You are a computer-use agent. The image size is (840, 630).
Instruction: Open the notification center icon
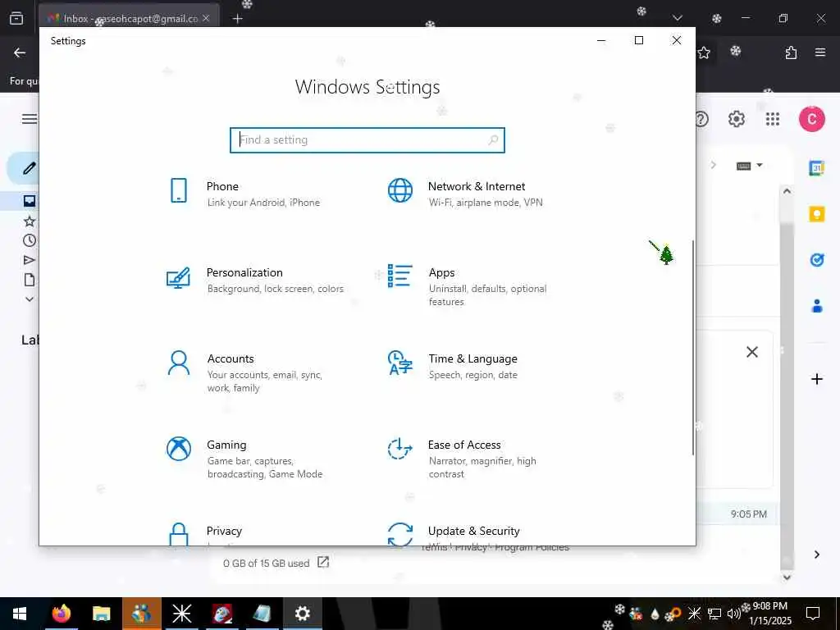[x=813, y=614]
